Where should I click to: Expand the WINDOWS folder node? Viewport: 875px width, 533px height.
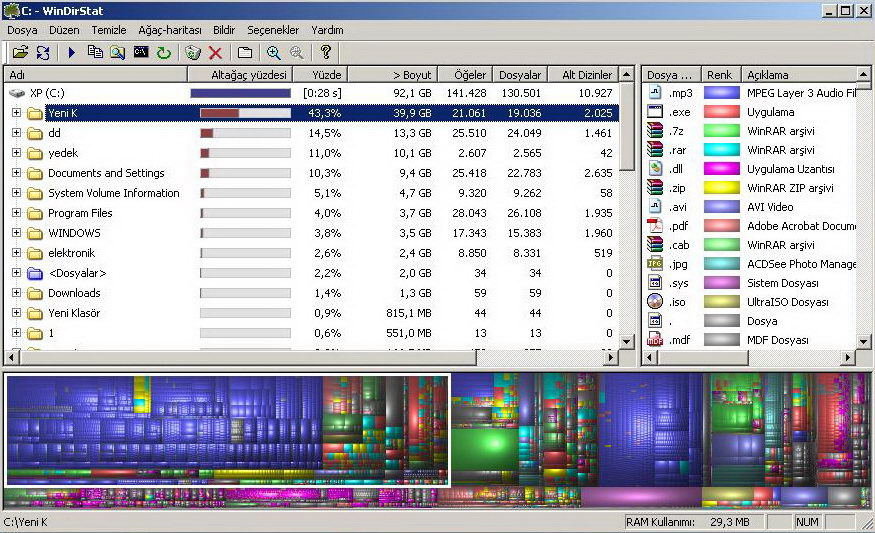[x=16, y=233]
